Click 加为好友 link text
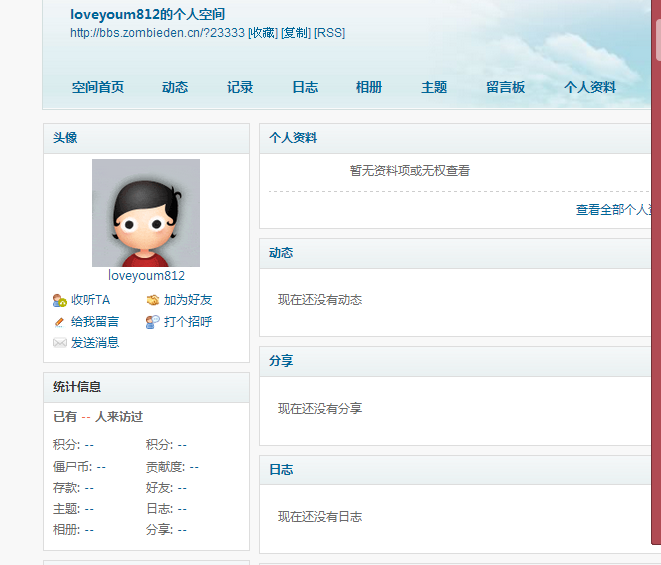This screenshot has width=661, height=565. click(x=188, y=300)
